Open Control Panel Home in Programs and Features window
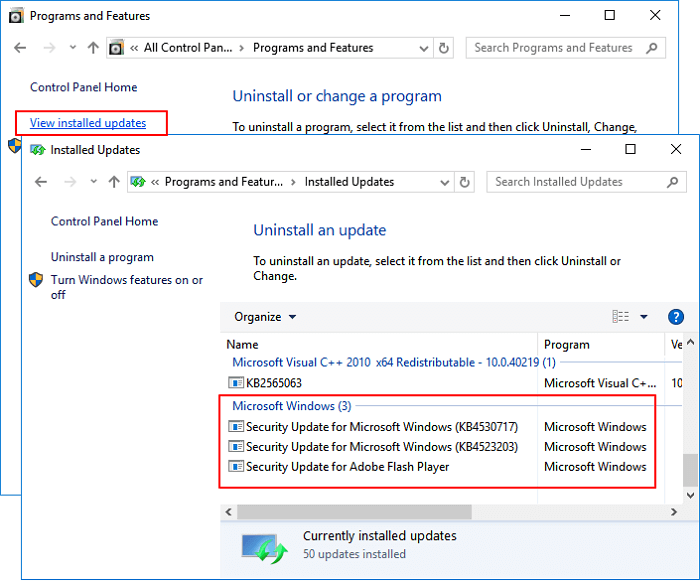 tap(83, 87)
